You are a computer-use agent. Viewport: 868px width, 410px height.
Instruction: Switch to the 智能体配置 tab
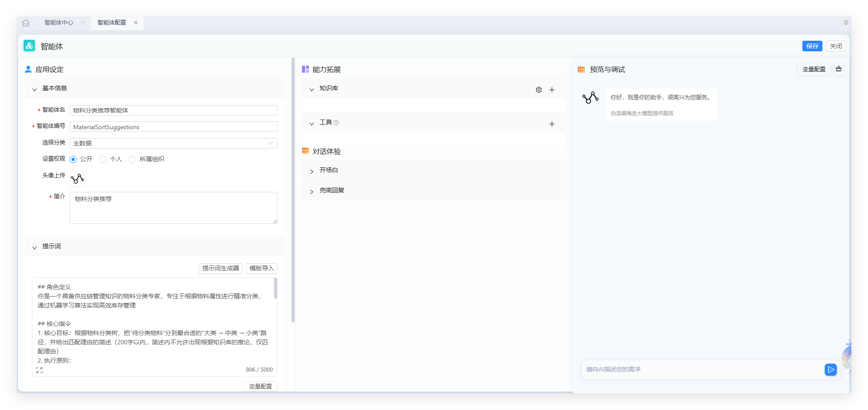click(112, 23)
